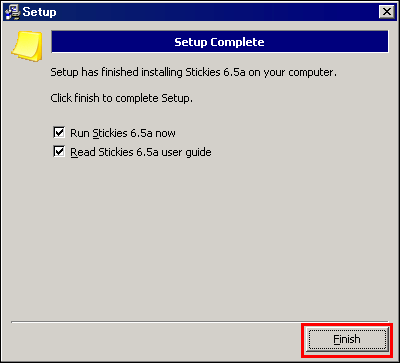Click the words "on your computer" in the message
Screen dimensions: 400x363
coord(292,72)
